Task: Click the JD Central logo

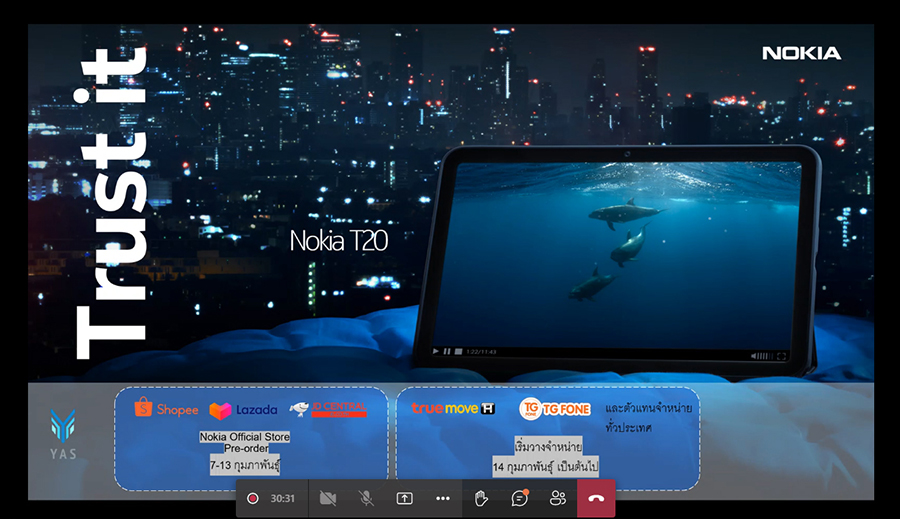Action: (328, 409)
